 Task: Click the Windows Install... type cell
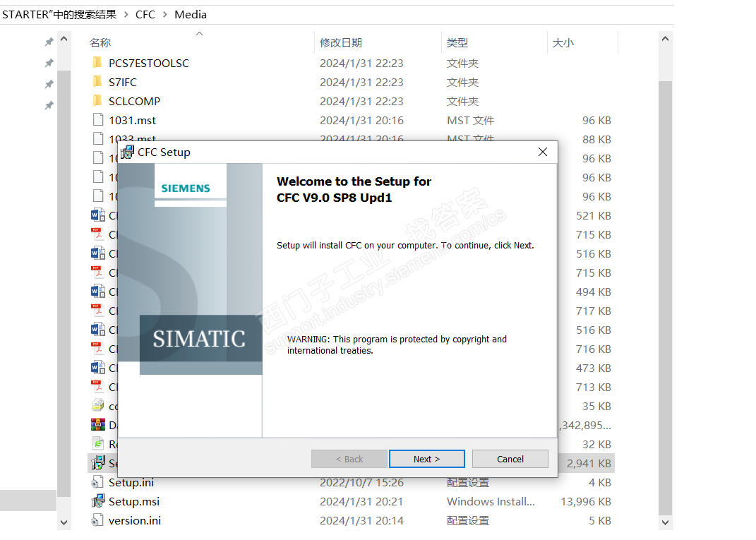pos(491,501)
